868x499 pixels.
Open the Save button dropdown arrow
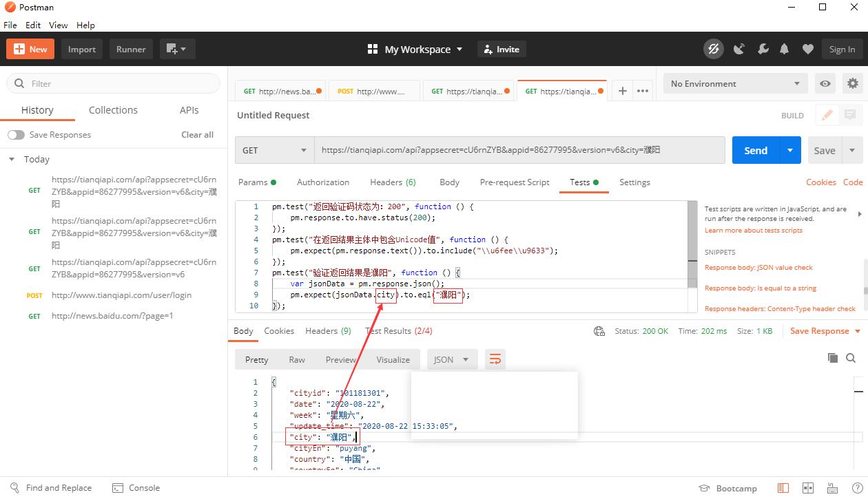tap(852, 150)
